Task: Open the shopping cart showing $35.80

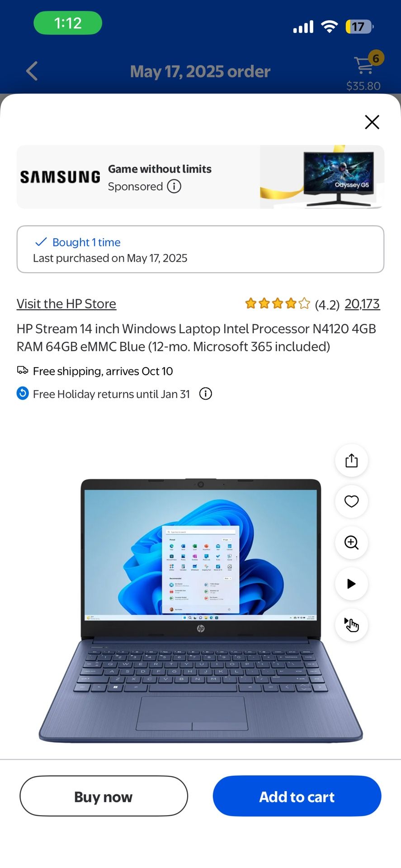Action: coord(364,71)
